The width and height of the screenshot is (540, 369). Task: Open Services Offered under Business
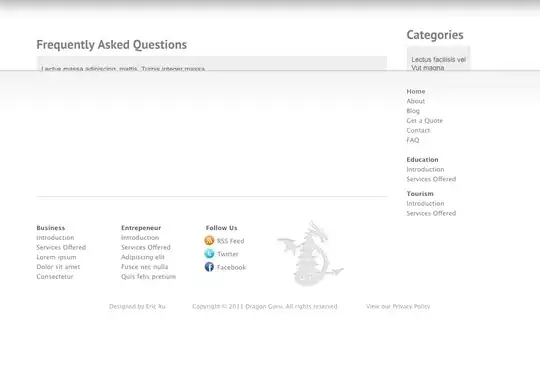(x=61, y=247)
